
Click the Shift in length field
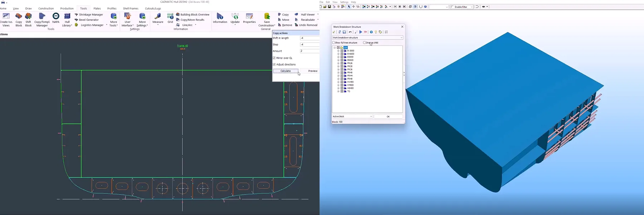(309, 38)
